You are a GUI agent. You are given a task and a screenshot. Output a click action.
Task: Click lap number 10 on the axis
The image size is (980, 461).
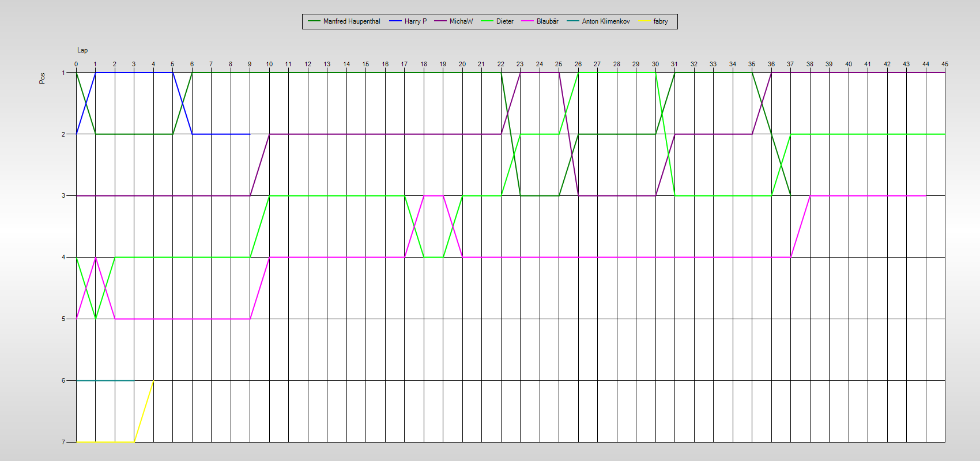click(269, 64)
